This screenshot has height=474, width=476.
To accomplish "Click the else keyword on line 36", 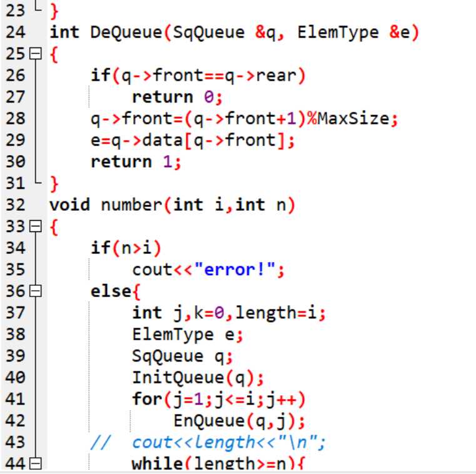I will (111, 291).
